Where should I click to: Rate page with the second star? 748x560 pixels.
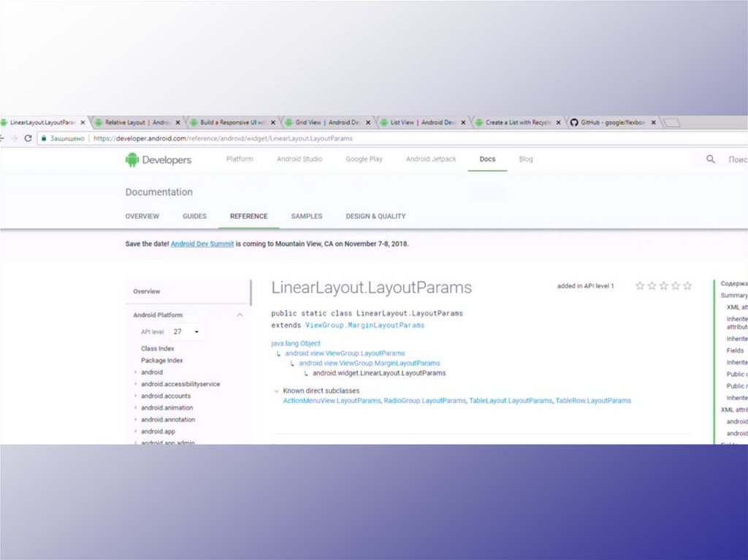coord(652,285)
